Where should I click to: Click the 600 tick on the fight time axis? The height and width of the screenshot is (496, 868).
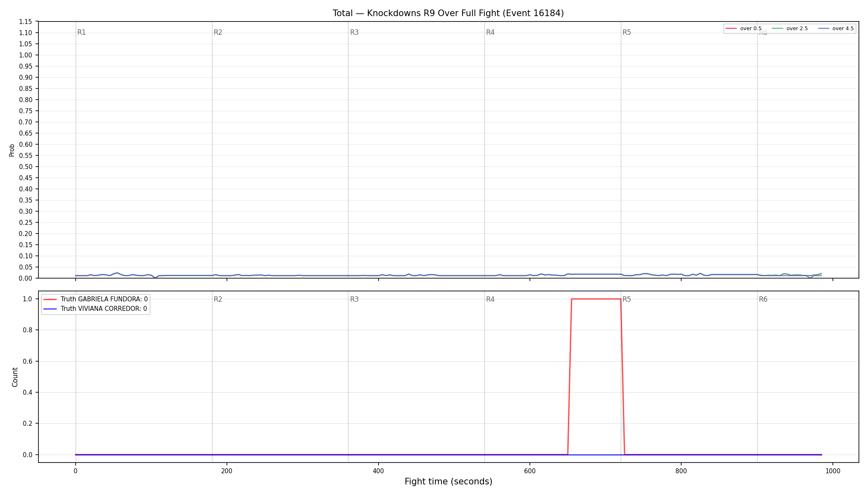pos(530,470)
